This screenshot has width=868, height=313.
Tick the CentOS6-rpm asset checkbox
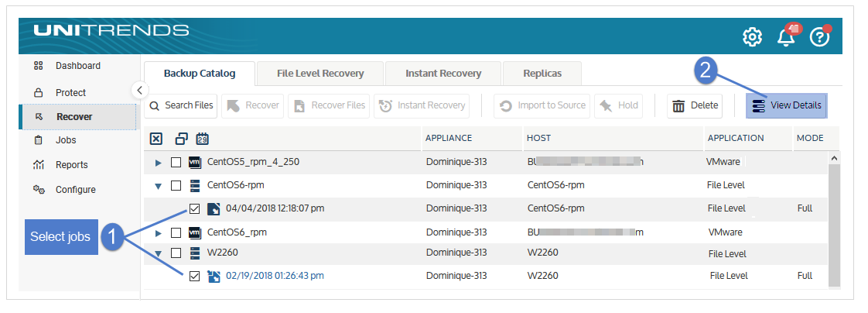(x=176, y=186)
